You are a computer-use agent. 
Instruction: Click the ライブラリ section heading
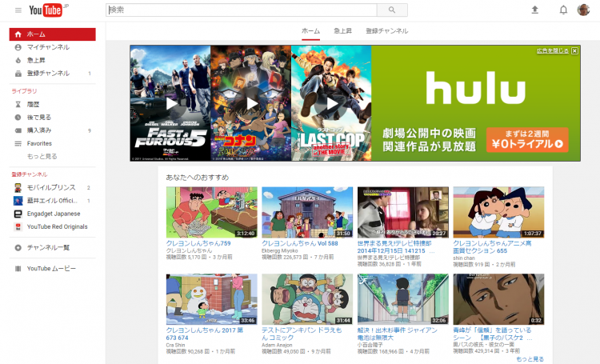(x=24, y=91)
